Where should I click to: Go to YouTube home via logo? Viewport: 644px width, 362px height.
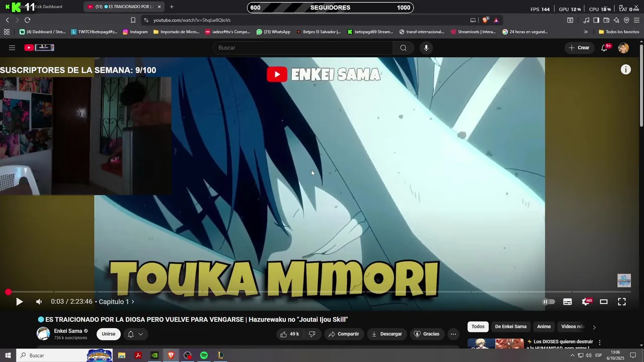pyautogui.click(x=39, y=48)
